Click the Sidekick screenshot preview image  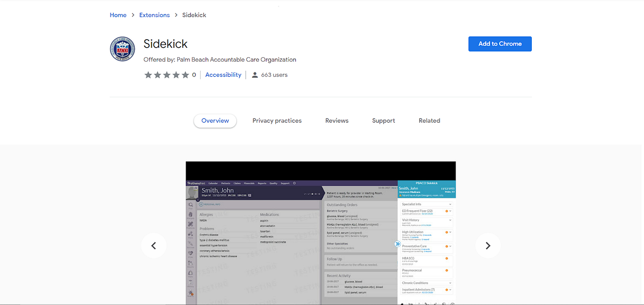pyautogui.click(x=321, y=233)
